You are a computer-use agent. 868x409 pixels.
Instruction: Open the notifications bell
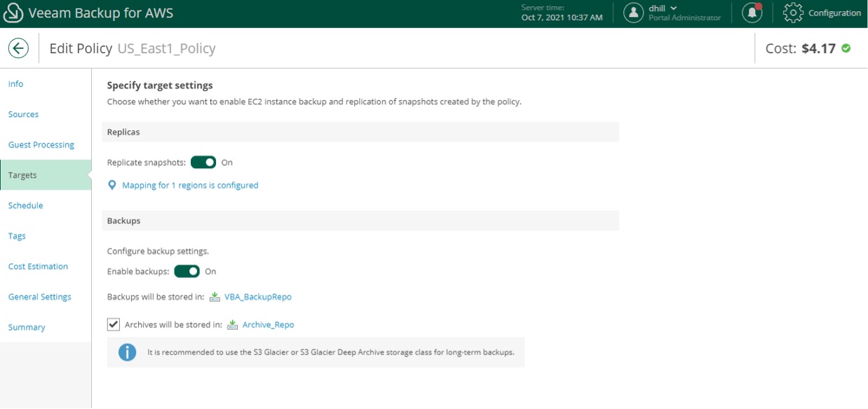[752, 13]
